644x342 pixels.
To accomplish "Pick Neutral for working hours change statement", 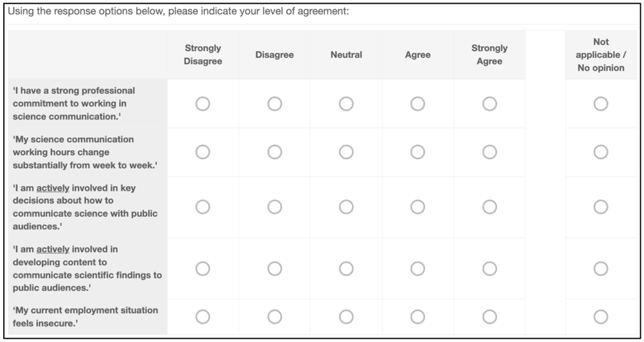I will click(x=346, y=152).
